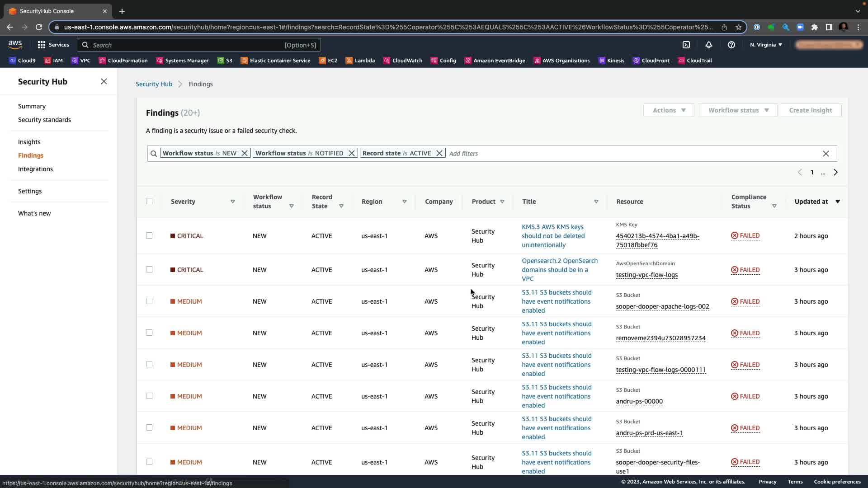
Task: Navigate to Insights in the sidebar
Action: click(29, 142)
